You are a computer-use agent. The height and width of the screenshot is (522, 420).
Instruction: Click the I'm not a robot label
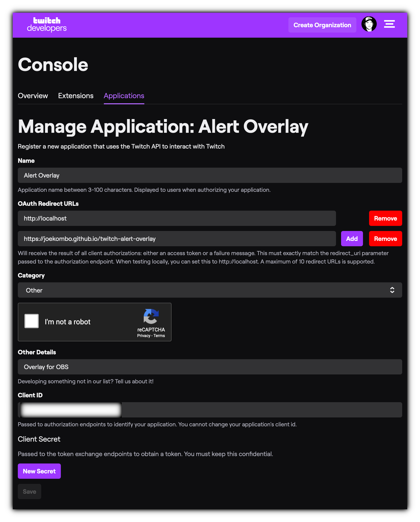pos(67,322)
